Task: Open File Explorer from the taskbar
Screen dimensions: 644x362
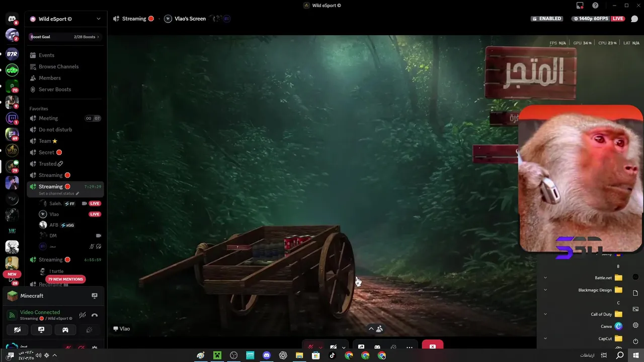Action: (299, 355)
